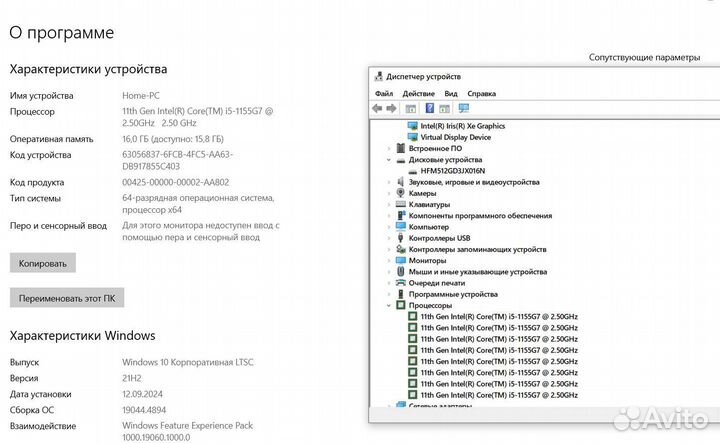Click the mouse icon beside Мыши и иные указывающие устройства
Image resolution: width=720 pixels, height=444 pixels.
[x=400, y=271]
